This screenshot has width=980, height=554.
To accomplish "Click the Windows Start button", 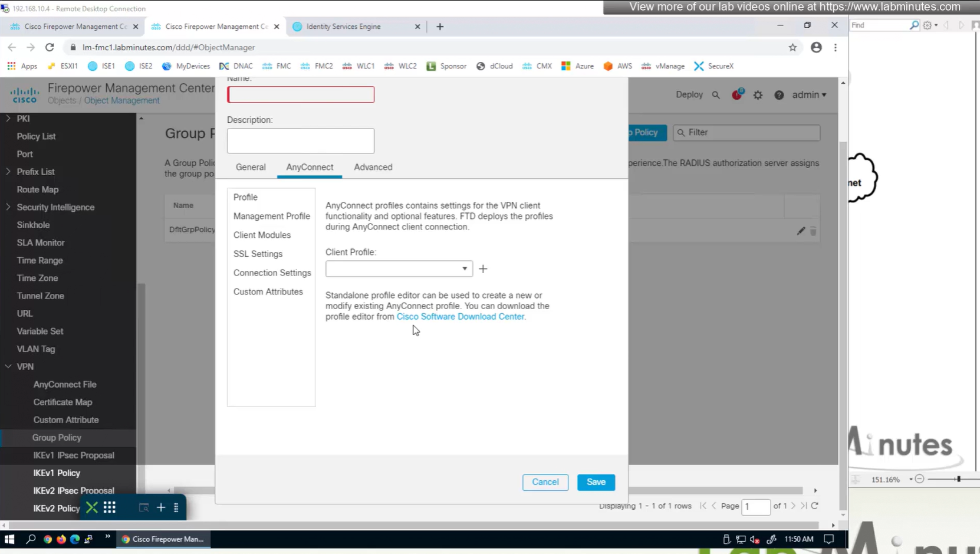I will 9,539.
